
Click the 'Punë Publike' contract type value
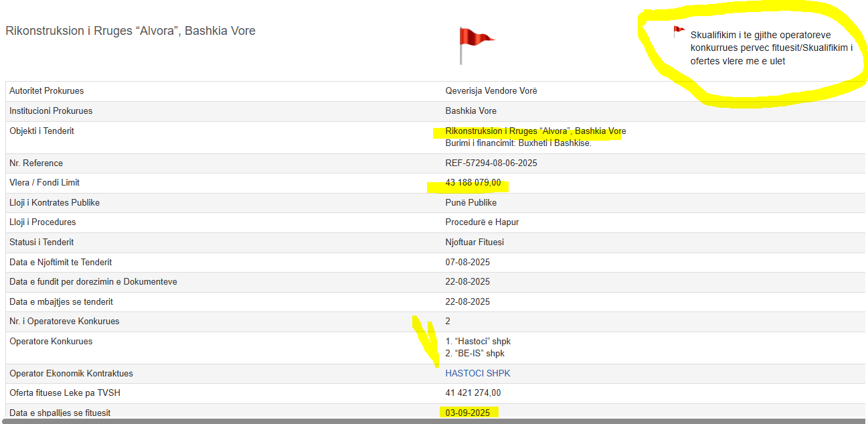tap(470, 203)
